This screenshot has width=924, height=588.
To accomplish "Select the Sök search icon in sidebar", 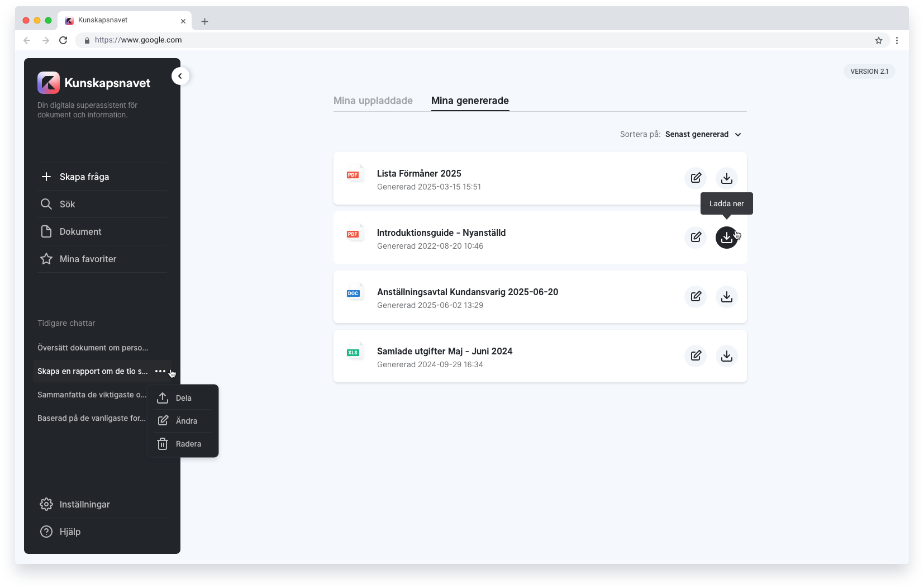I will click(47, 204).
